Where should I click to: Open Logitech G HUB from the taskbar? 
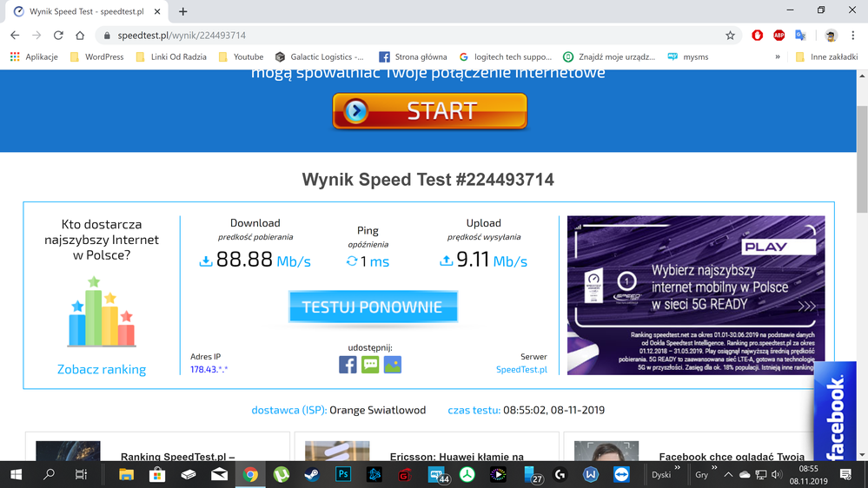point(560,475)
